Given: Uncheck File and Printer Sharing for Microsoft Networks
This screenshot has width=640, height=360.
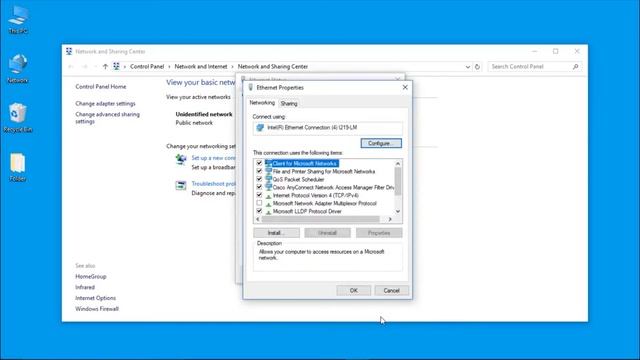Looking at the screenshot, I should tap(259, 171).
